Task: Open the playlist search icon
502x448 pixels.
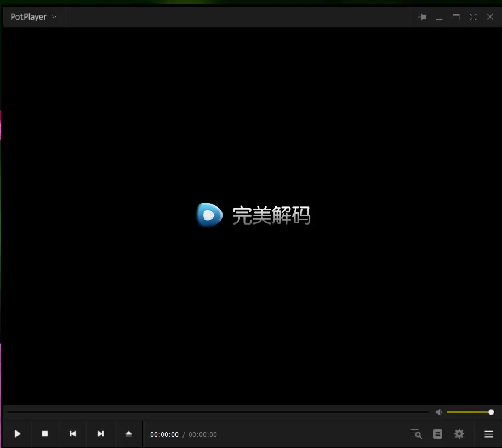Action: (x=416, y=434)
